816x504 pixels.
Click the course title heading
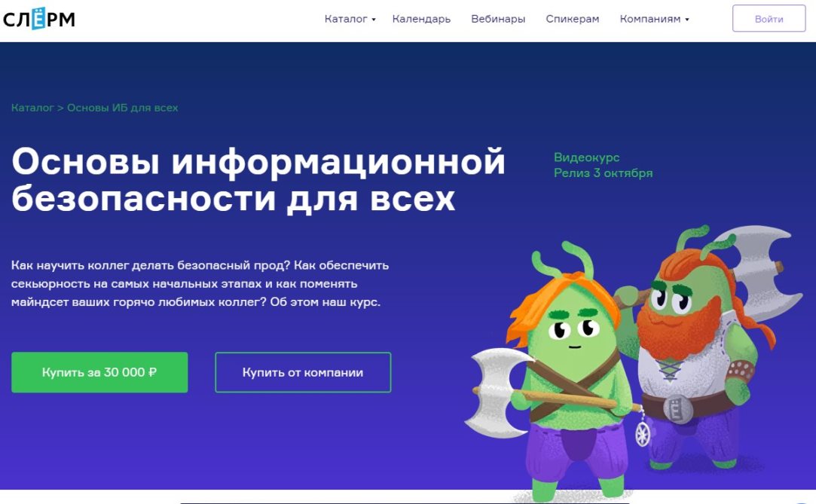click(258, 179)
